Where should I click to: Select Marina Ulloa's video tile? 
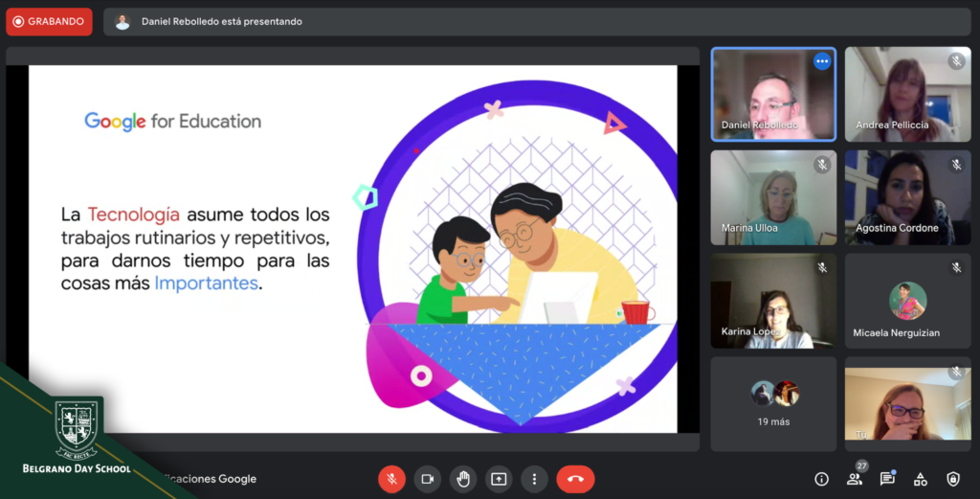(x=773, y=197)
